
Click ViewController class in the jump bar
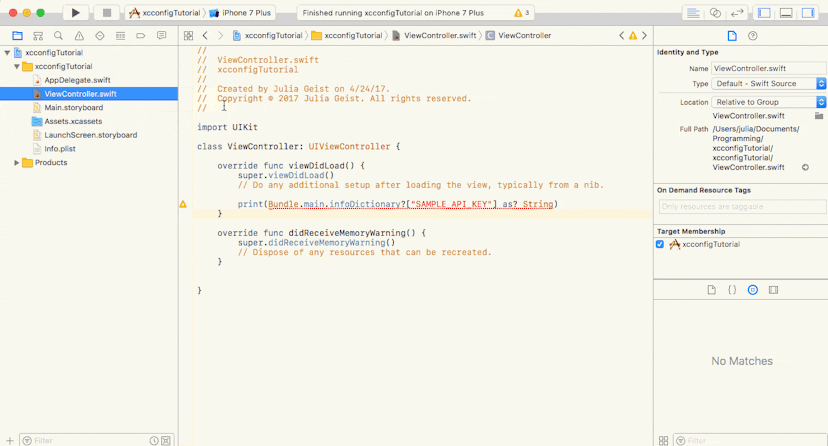[519, 35]
